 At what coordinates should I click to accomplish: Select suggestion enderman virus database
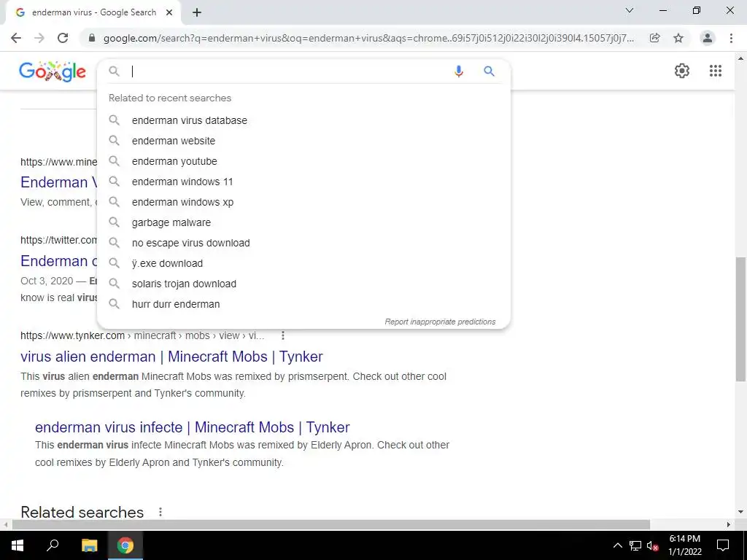pos(303,120)
